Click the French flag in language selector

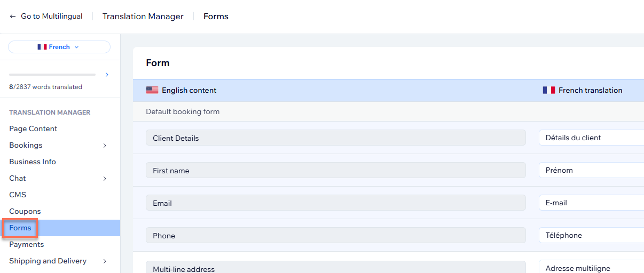(x=42, y=47)
